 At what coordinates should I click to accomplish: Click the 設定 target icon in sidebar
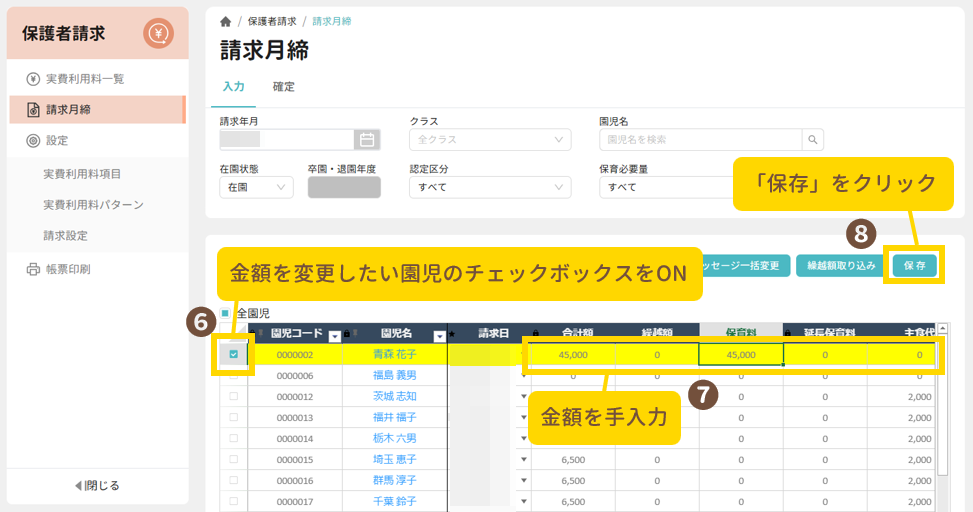(x=33, y=141)
